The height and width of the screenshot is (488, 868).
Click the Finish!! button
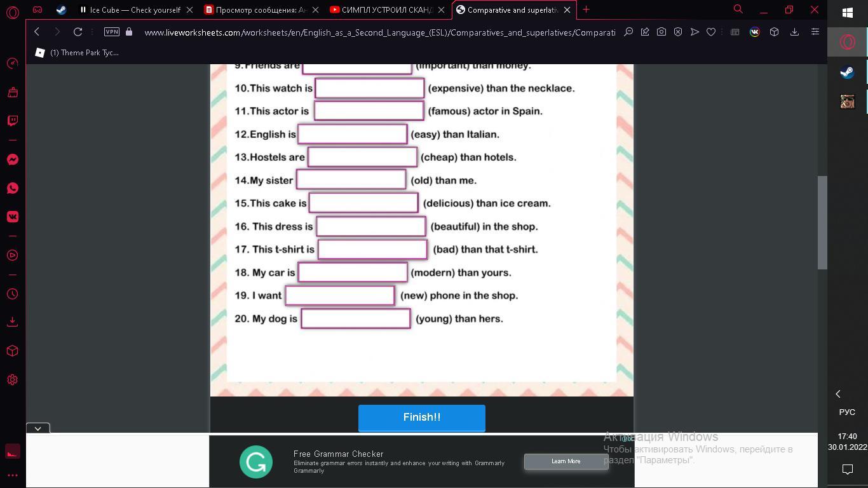tap(421, 417)
